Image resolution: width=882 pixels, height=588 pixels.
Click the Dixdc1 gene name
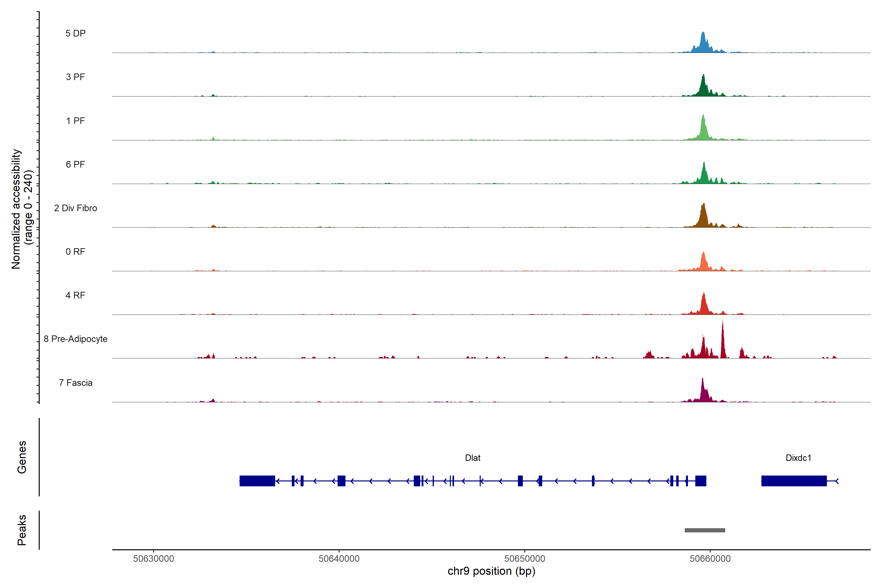[798, 458]
